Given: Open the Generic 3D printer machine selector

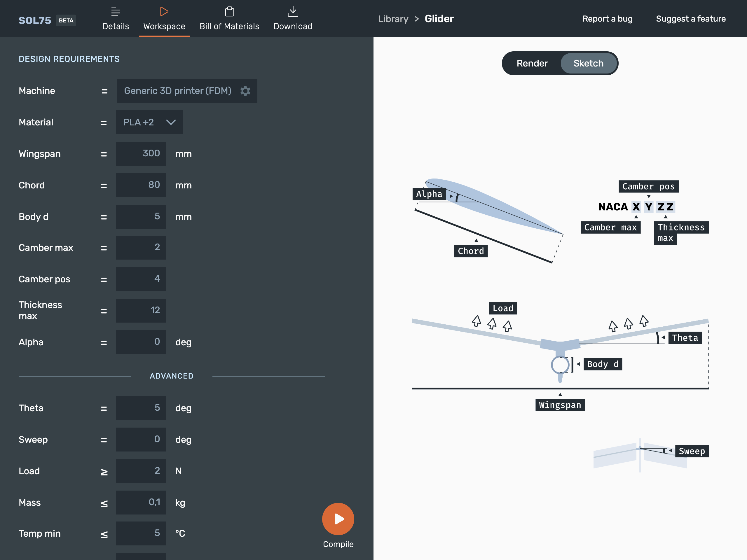Looking at the screenshot, I should [x=178, y=91].
